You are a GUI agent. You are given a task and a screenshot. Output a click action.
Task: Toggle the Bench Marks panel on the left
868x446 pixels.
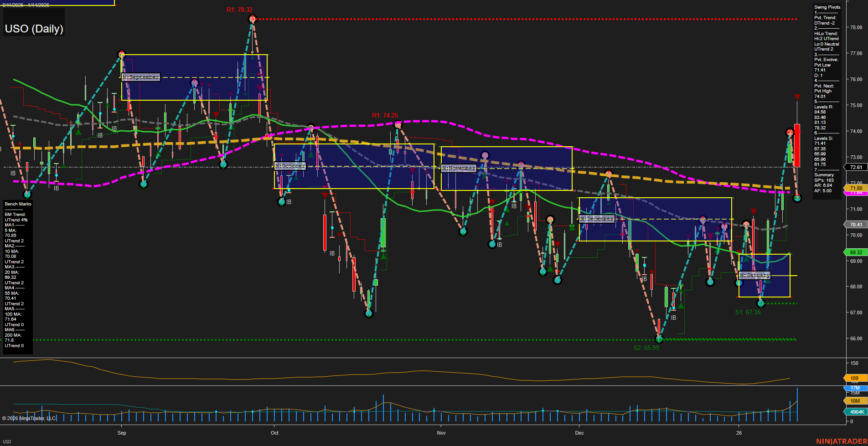point(17,204)
